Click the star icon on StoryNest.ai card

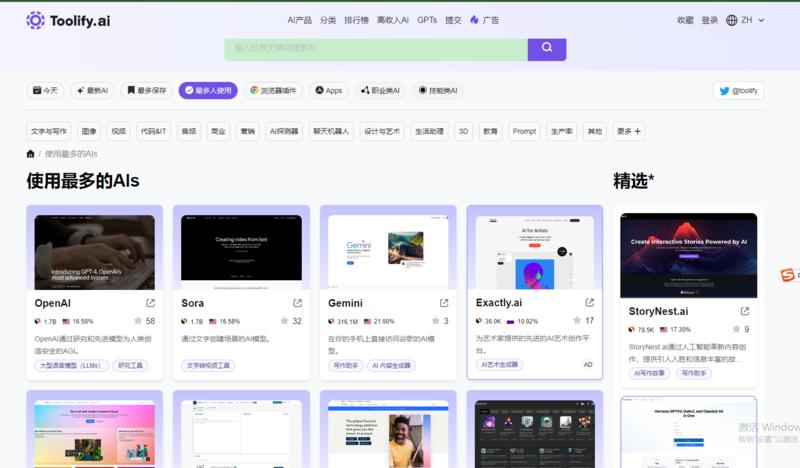[736, 329]
